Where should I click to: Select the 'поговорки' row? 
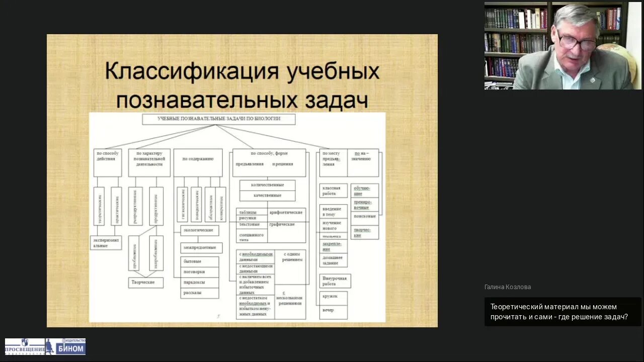coord(200,272)
